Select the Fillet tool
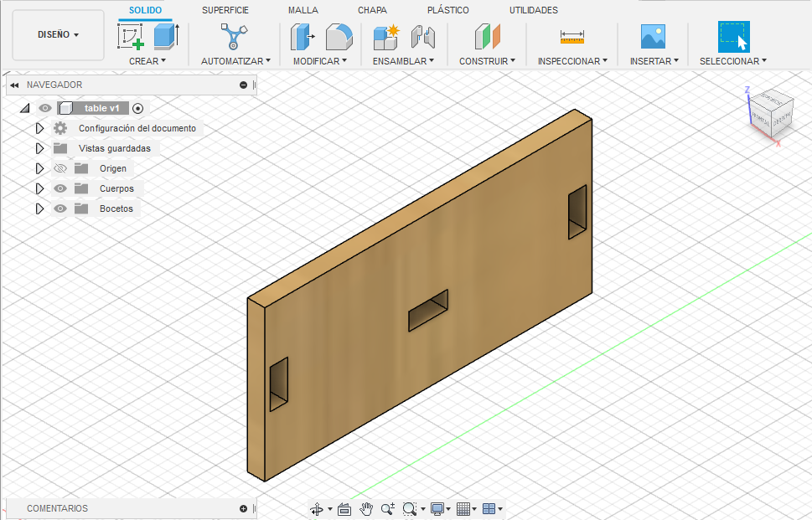812x520 pixels. (x=339, y=37)
